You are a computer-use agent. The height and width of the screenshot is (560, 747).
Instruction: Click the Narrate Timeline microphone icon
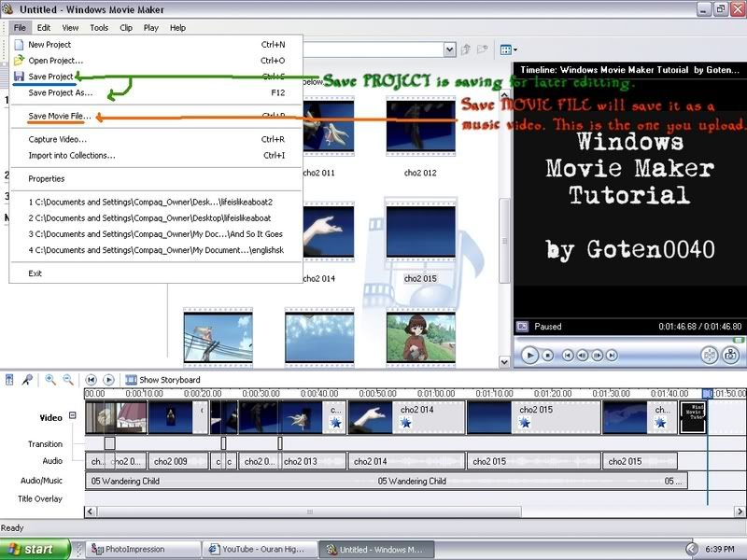point(27,380)
